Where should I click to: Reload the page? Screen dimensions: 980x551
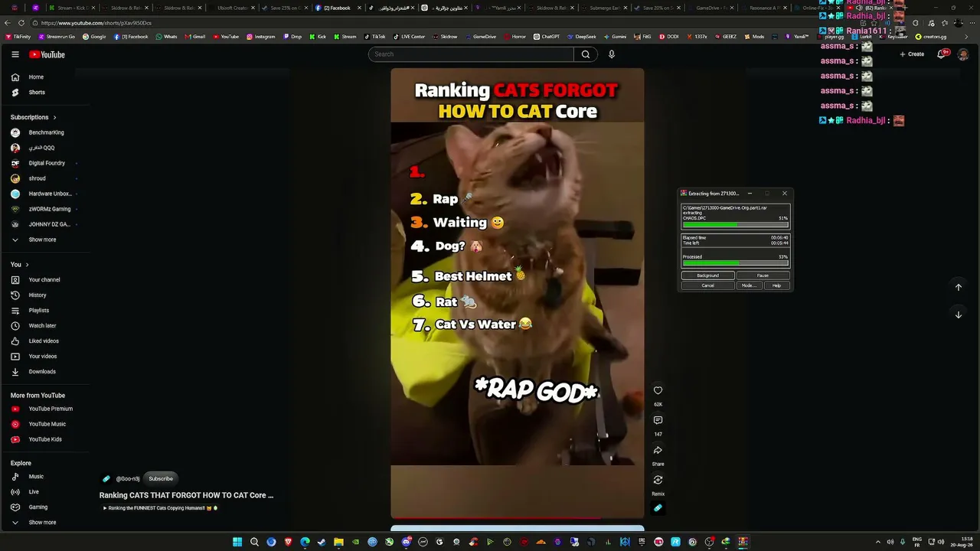point(21,23)
